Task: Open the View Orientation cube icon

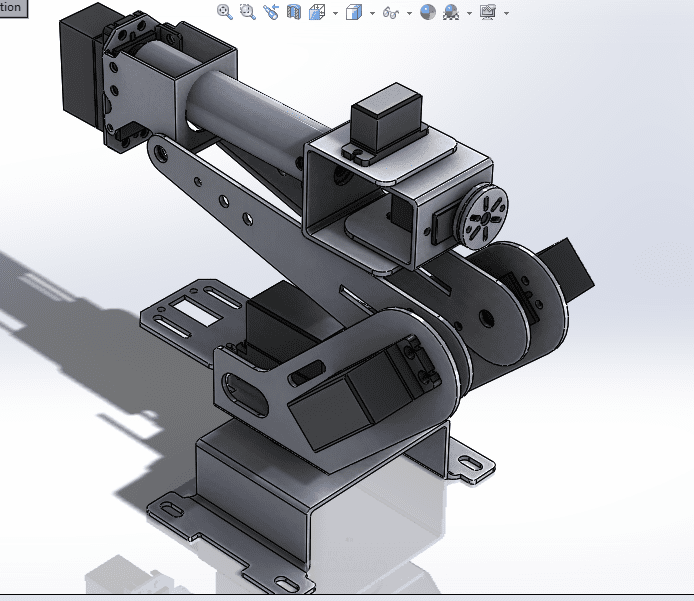Action: click(x=317, y=12)
